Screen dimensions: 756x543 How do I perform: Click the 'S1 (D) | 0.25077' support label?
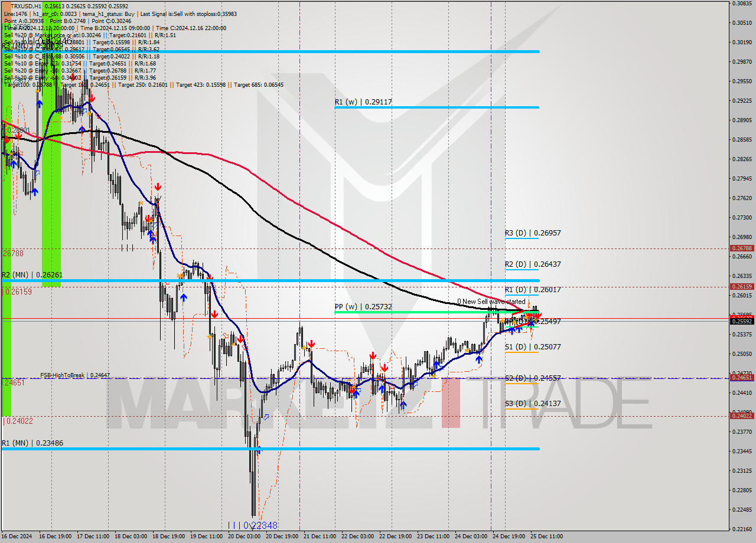[x=533, y=347]
